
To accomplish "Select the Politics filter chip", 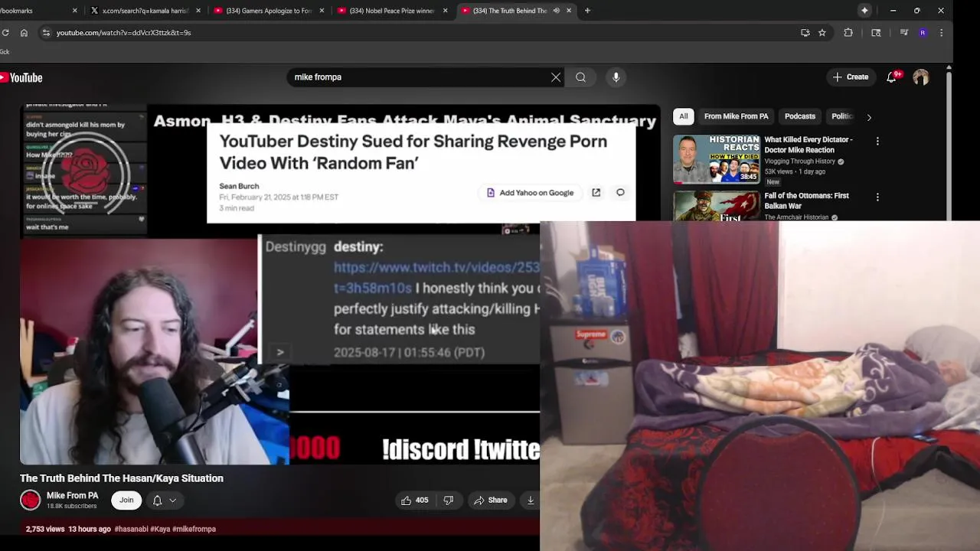I will pyautogui.click(x=841, y=116).
